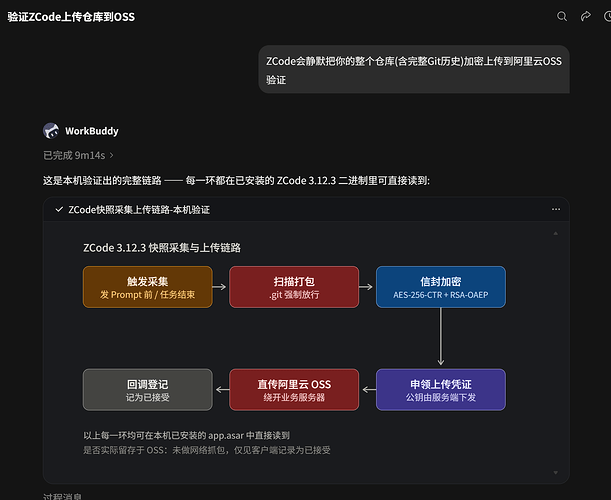Image resolution: width=611 pixels, height=500 pixels.
Task: Select the 信封加密 flow box
Action: coord(441,287)
